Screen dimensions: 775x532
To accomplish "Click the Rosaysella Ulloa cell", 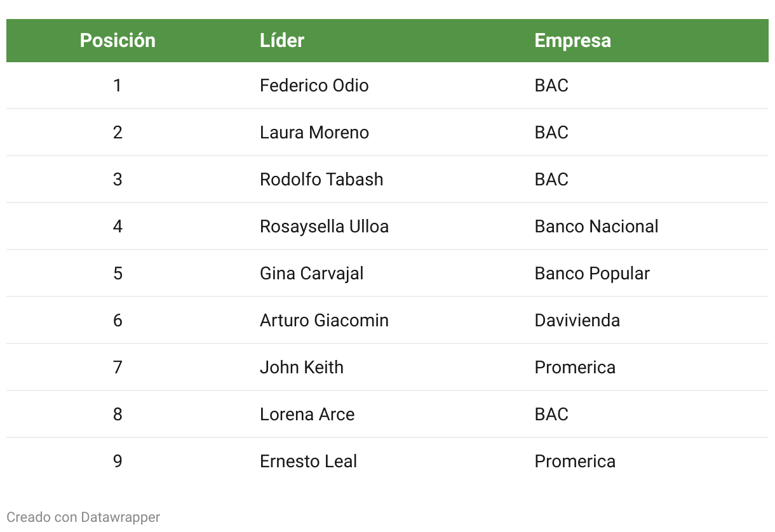I will 324,227.
